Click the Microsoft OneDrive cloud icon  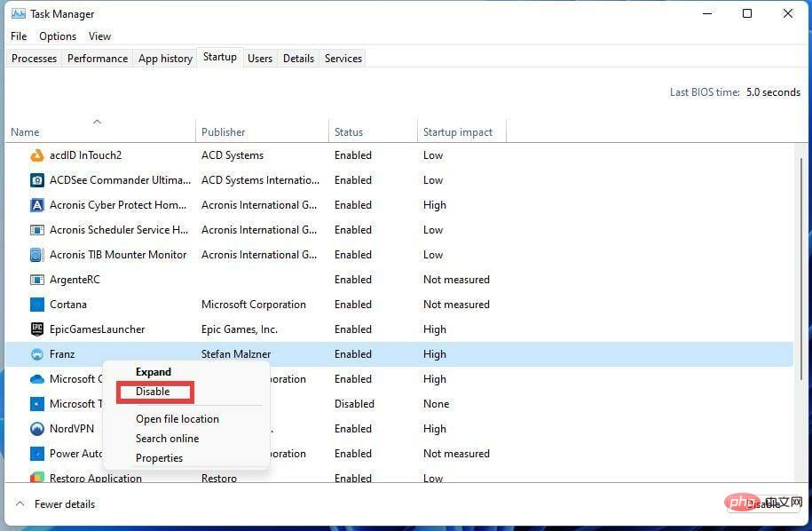(x=36, y=379)
